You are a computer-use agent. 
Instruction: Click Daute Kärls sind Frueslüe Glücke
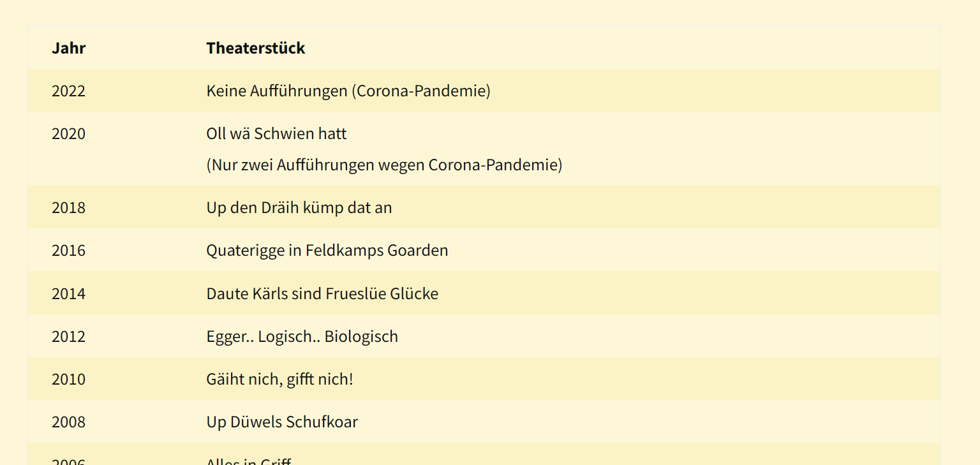[x=322, y=293]
